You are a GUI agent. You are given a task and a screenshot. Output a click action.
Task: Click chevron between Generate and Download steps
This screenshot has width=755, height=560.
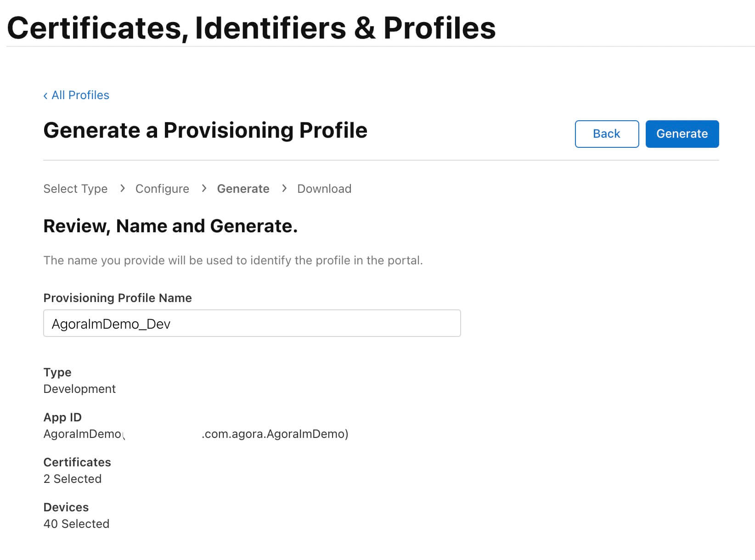click(x=284, y=188)
